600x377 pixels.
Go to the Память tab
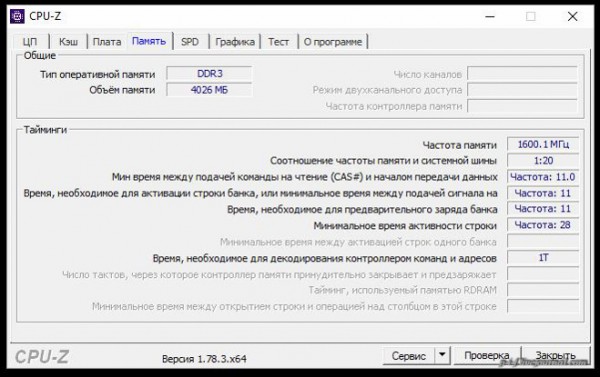pyautogui.click(x=149, y=41)
